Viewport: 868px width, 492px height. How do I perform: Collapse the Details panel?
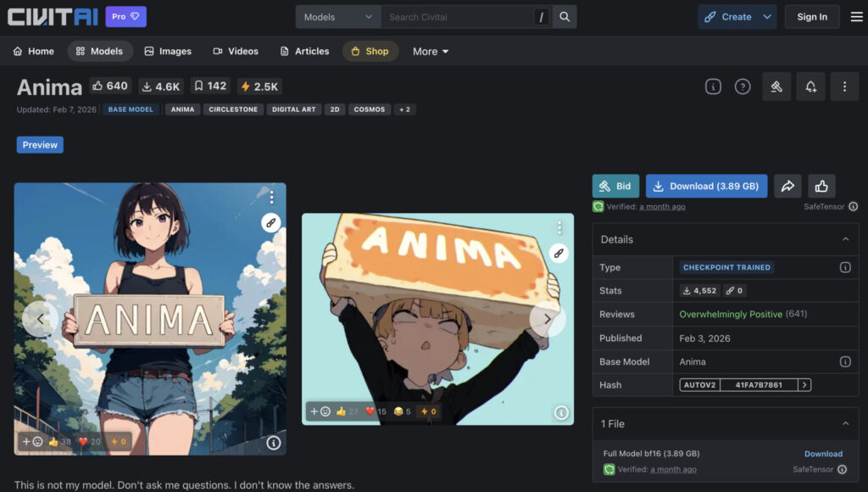tap(845, 240)
